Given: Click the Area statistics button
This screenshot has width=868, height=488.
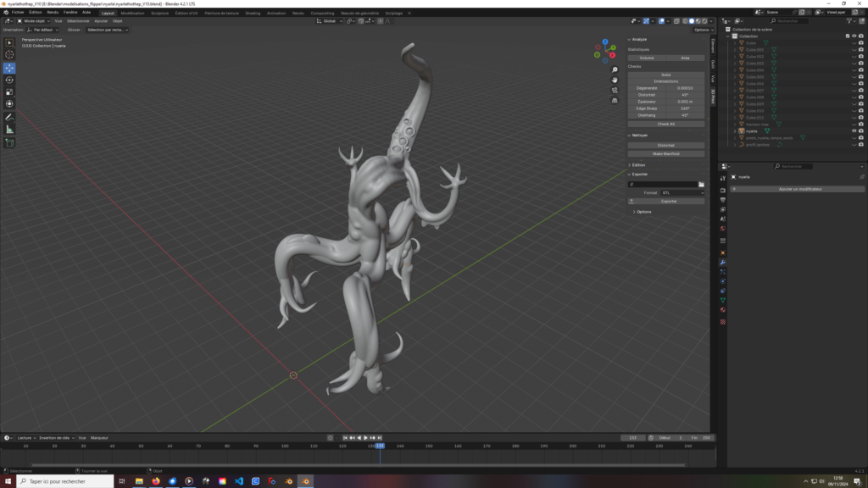Looking at the screenshot, I should click(685, 58).
